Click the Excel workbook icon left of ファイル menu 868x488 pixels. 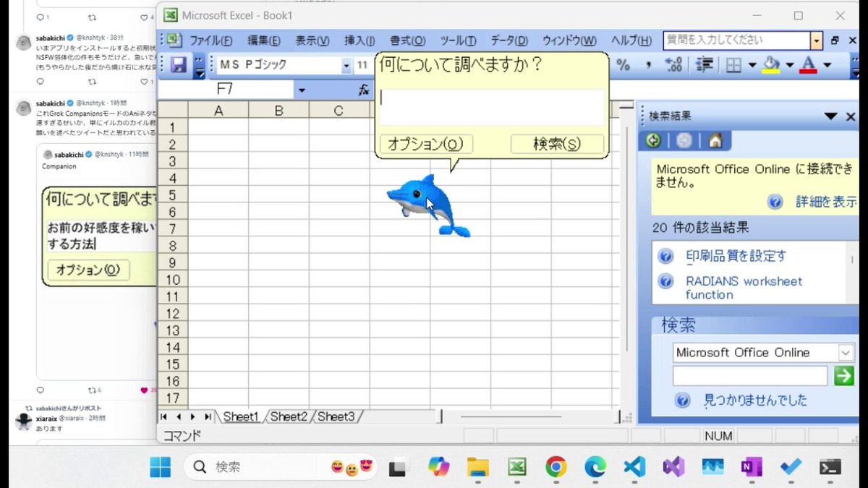(174, 40)
